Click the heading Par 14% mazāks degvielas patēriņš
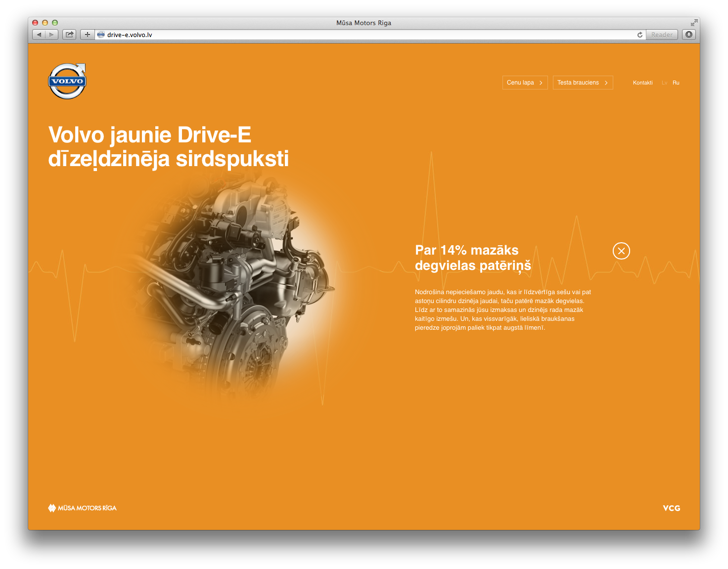Viewport: 728px width, 569px height. 473,258
